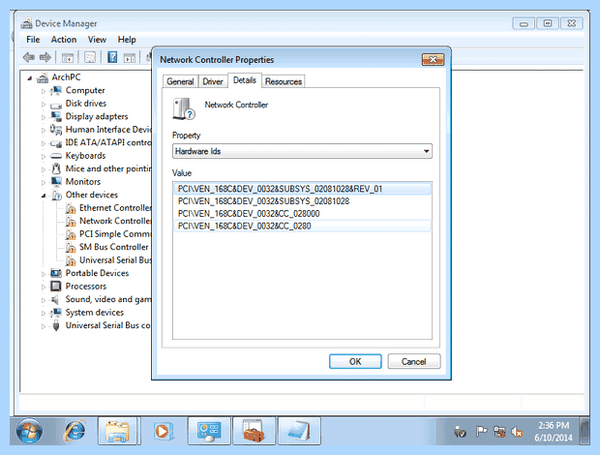600x455 pixels.
Task: Click the Back arrow toolbar icon
Action: (29, 57)
